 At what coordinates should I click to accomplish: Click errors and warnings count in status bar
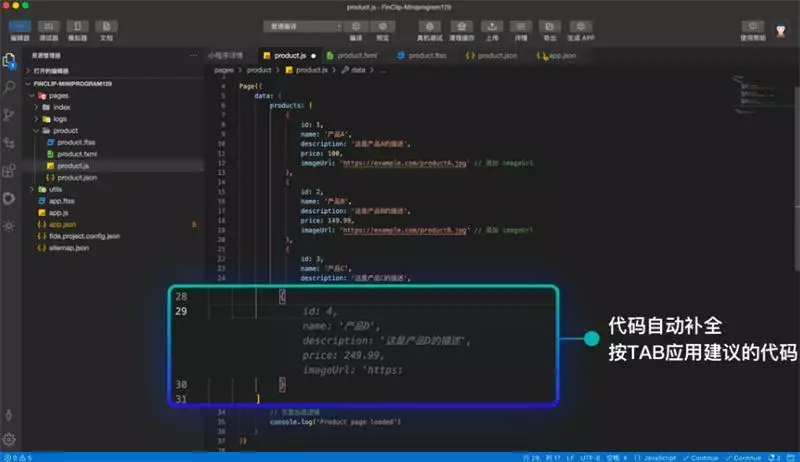17,458
